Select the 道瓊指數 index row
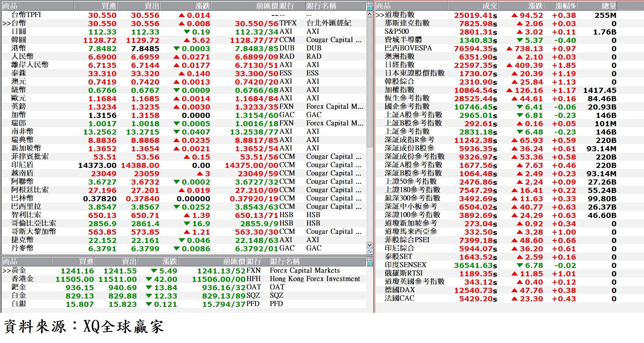 [509, 15]
